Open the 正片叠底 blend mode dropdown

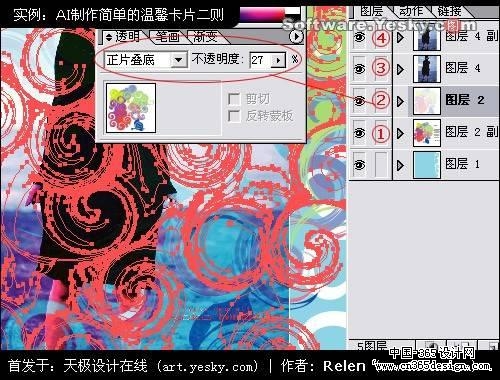(179, 60)
